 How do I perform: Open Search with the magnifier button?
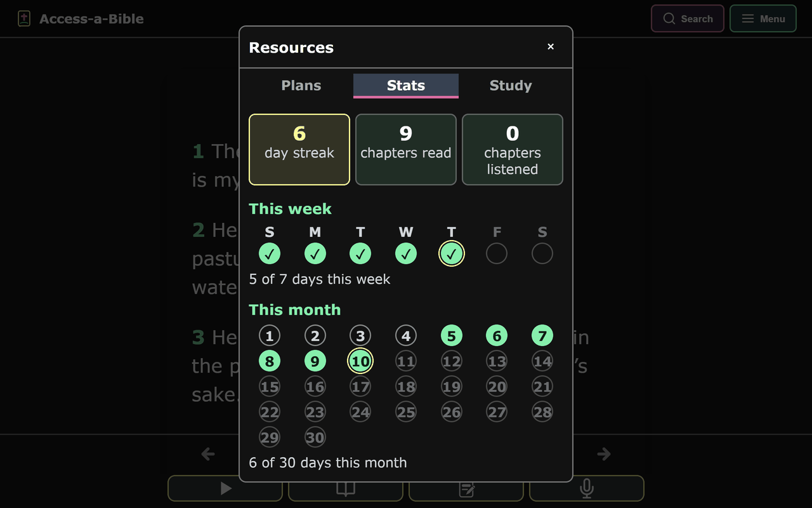[x=688, y=18]
